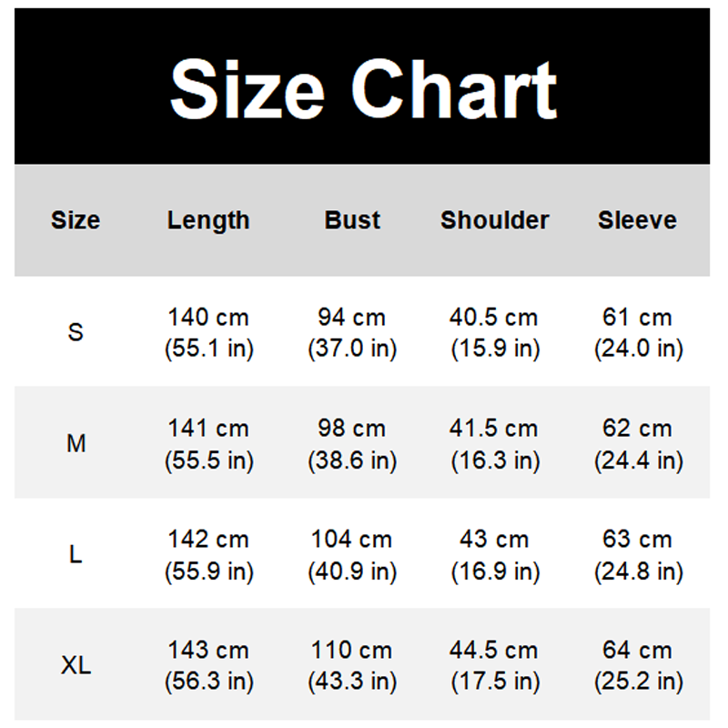Select the Shoulder column header

tap(495, 220)
